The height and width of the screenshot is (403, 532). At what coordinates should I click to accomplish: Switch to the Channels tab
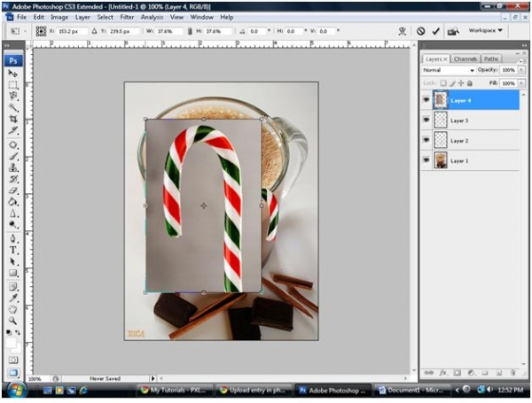pos(465,59)
